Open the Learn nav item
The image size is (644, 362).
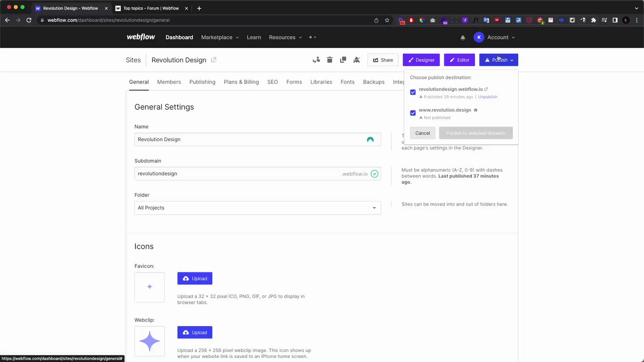click(x=254, y=37)
